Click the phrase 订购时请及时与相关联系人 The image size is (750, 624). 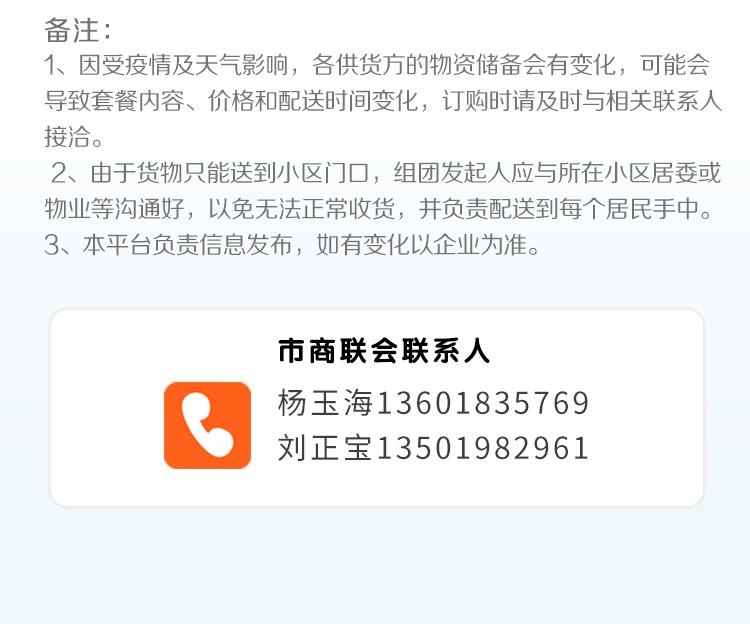pyautogui.click(x=582, y=101)
